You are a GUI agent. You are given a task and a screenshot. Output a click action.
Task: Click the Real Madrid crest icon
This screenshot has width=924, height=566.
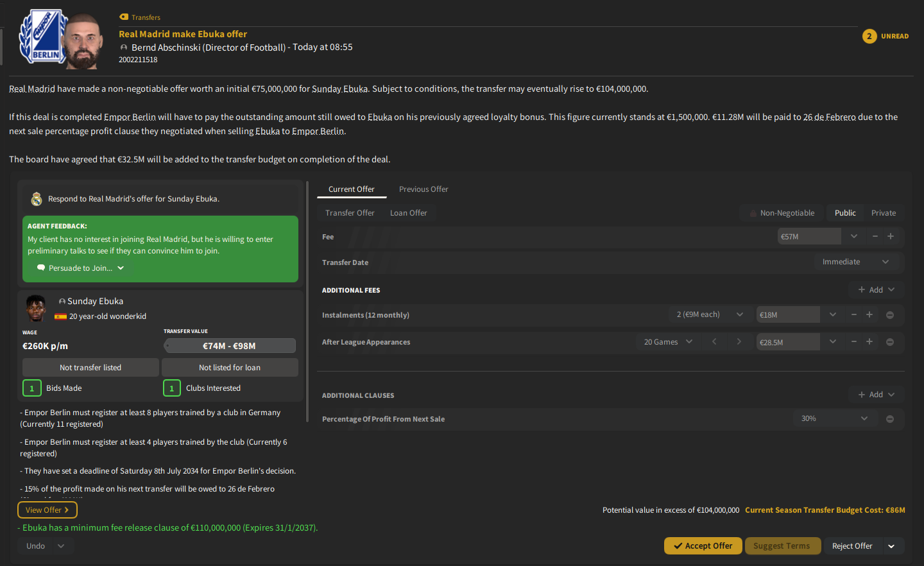click(37, 199)
